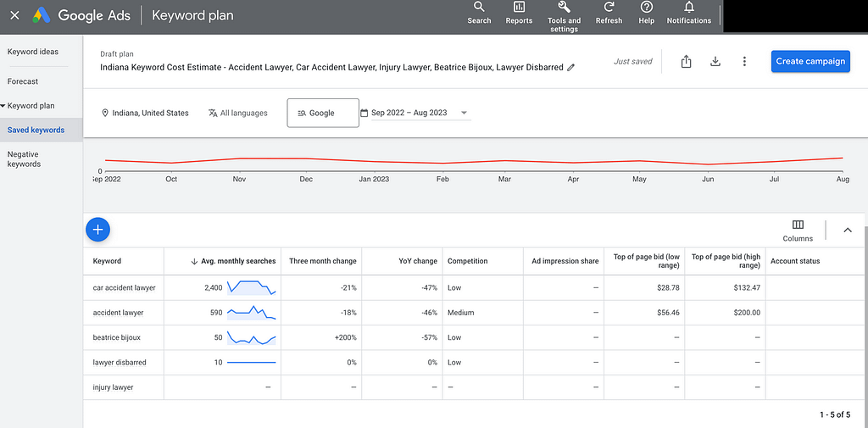868x428 pixels.
Task: Close the Keyword plan with X icon
Action: pos(15,15)
